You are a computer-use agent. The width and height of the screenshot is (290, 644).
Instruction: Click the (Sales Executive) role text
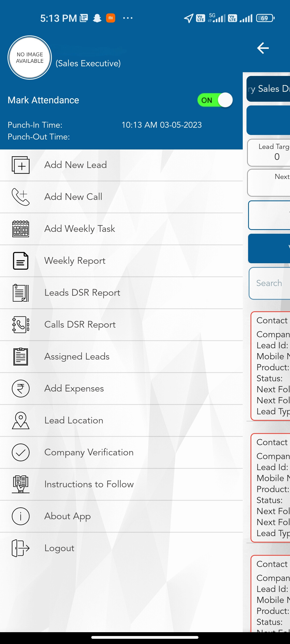88,63
